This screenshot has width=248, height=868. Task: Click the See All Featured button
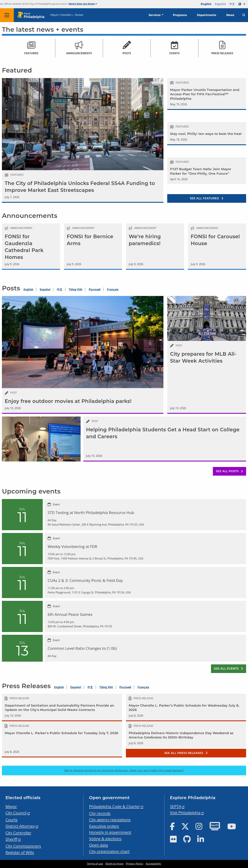click(x=206, y=198)
